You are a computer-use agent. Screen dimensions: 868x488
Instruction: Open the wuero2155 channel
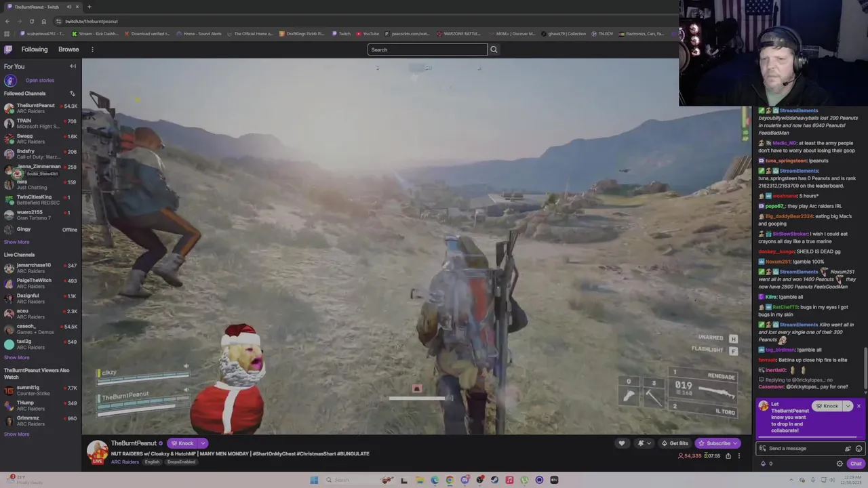(x=41, y=215)
